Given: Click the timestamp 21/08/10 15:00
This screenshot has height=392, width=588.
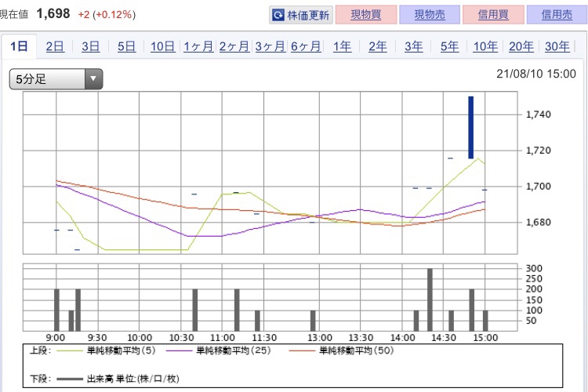Looking at the screenshot, I should 536,74.
